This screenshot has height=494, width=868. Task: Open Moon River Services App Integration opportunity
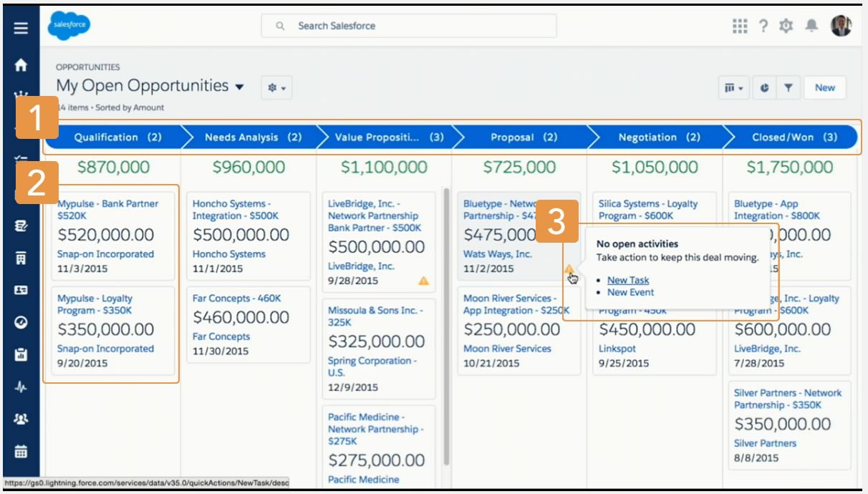click(x=516, y=304)
